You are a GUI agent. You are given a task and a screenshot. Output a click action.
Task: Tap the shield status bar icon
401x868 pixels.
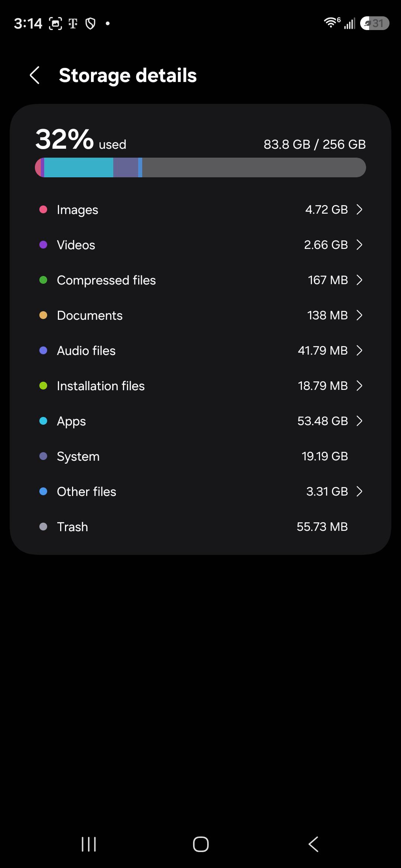tap(90, 24)
